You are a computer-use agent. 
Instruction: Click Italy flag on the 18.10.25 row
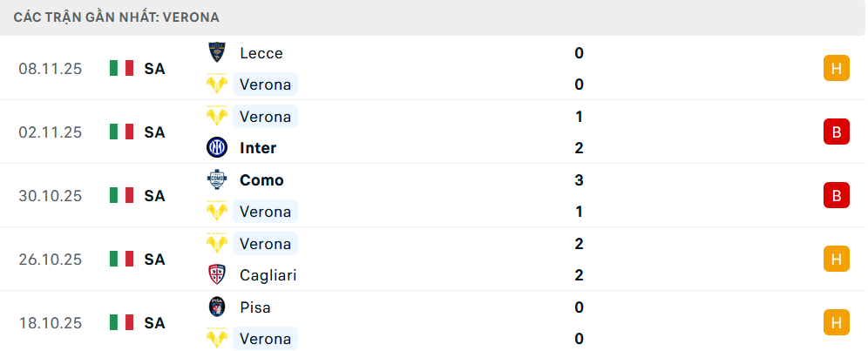pos(121,323)
